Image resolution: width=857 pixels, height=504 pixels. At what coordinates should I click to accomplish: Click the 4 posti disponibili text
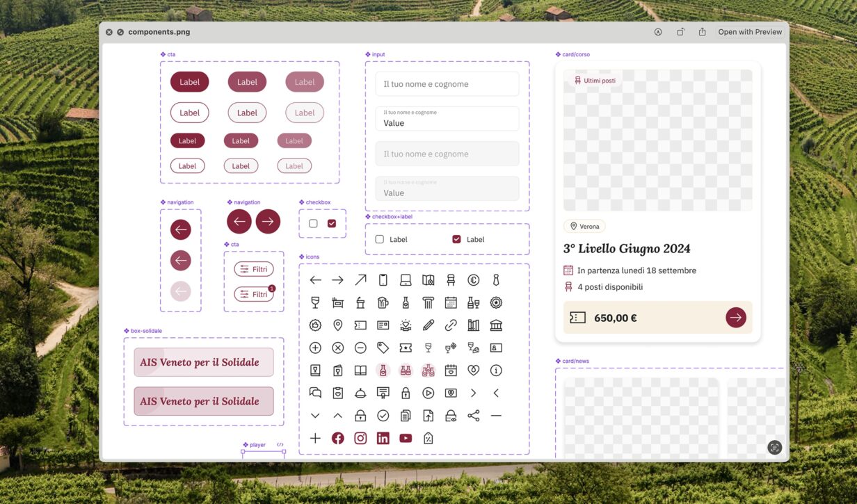coord(610,286)
